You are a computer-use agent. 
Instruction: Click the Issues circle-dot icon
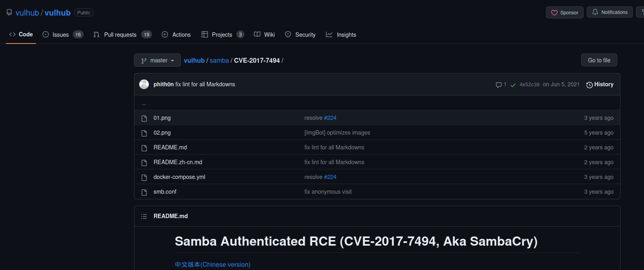tap(46, 35)
